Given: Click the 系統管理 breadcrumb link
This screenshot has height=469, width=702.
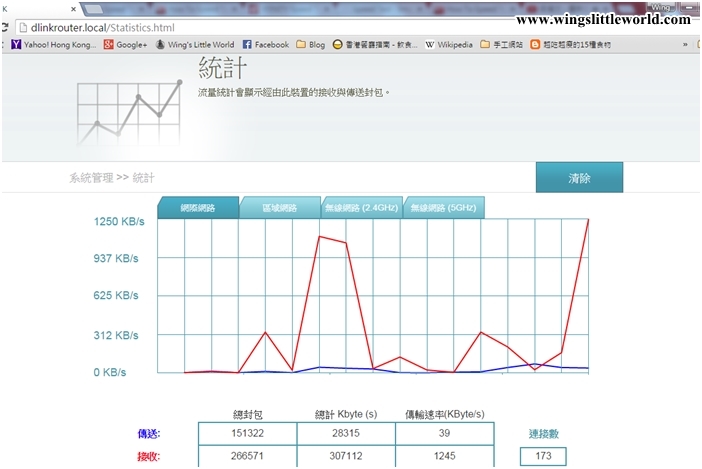Looking at the screenshot, I should [90, 178].
